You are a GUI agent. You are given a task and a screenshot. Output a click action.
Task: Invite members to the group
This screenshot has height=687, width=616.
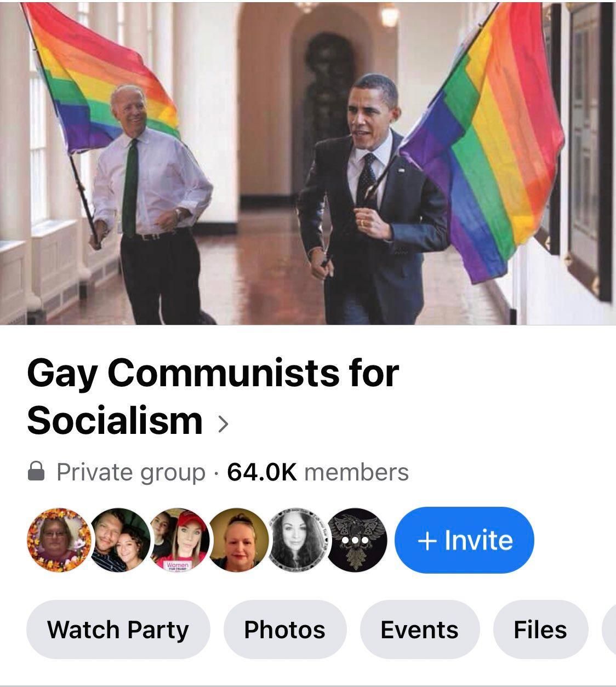point(464,540)
